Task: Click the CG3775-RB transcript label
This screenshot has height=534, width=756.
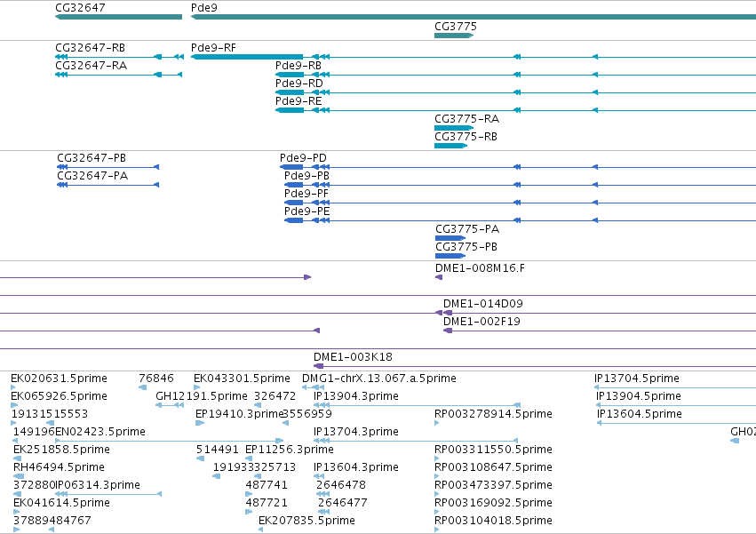Action: [466, 137]
